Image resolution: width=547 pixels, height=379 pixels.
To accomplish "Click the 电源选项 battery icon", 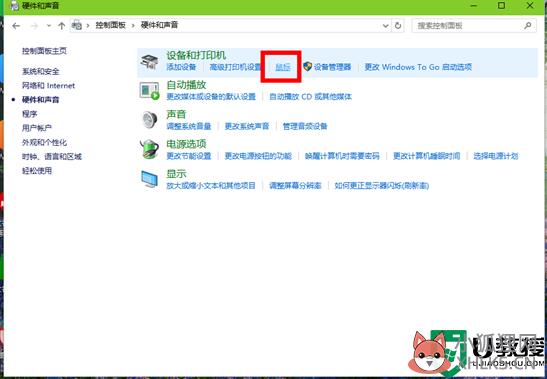I will point(149,149).
